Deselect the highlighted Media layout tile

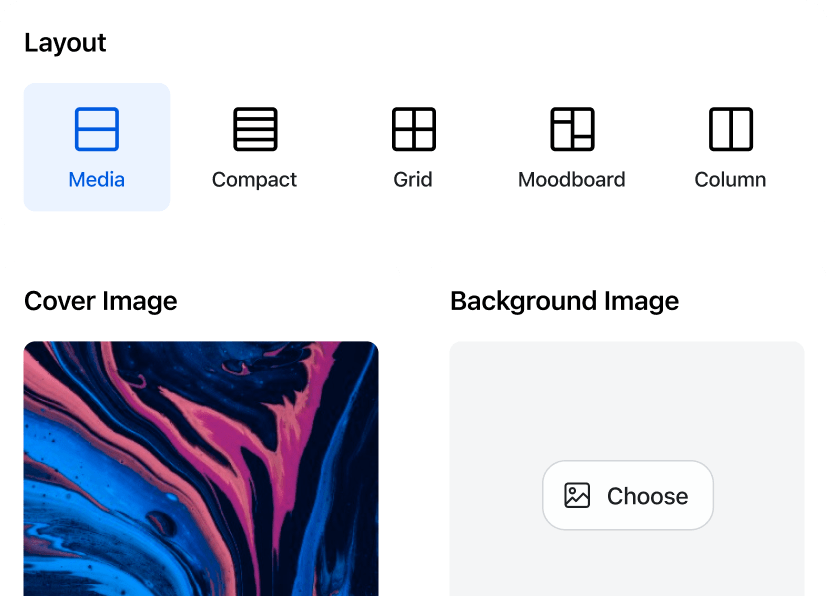pyautogui.click(x=96, y=147)
